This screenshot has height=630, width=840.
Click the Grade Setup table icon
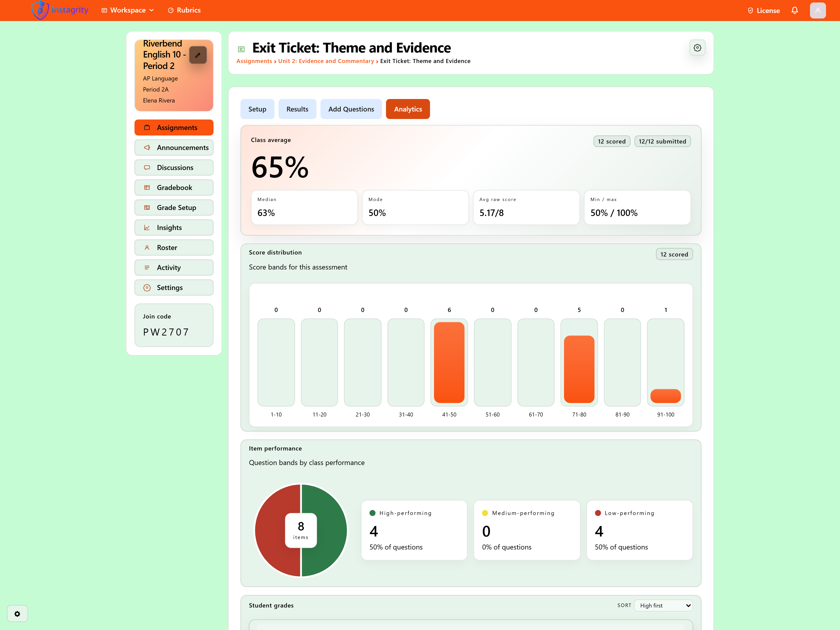coord(147,207)
